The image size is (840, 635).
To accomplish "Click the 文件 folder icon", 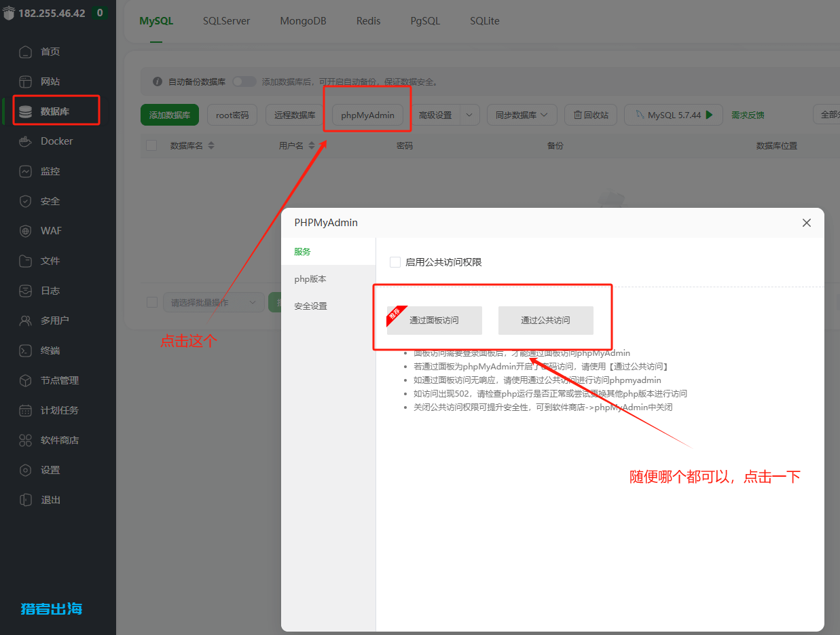I will click(x=25, y=261).
